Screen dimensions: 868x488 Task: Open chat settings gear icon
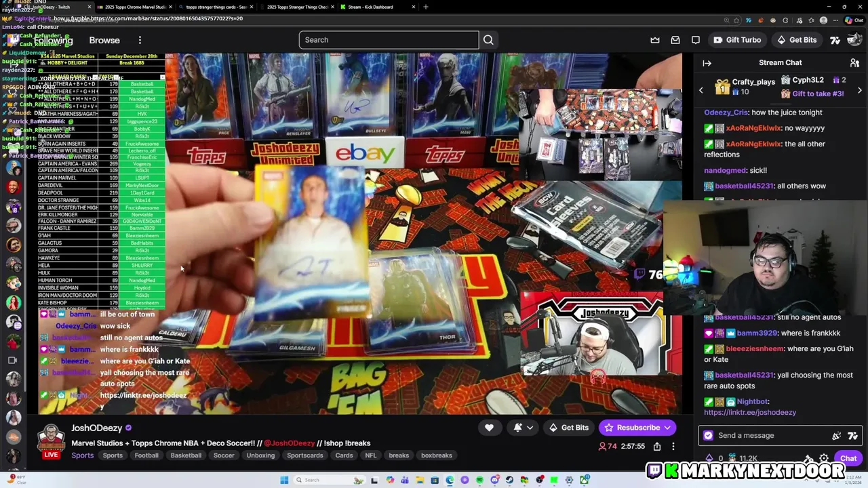[x=824, y=459]
